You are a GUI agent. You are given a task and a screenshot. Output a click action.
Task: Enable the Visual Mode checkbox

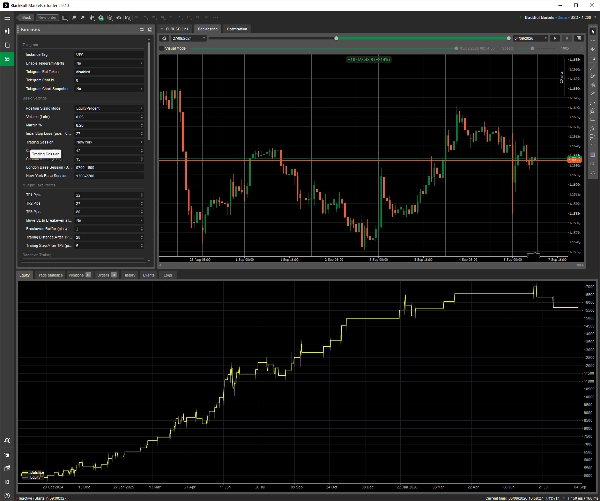[x=162, y=49]
